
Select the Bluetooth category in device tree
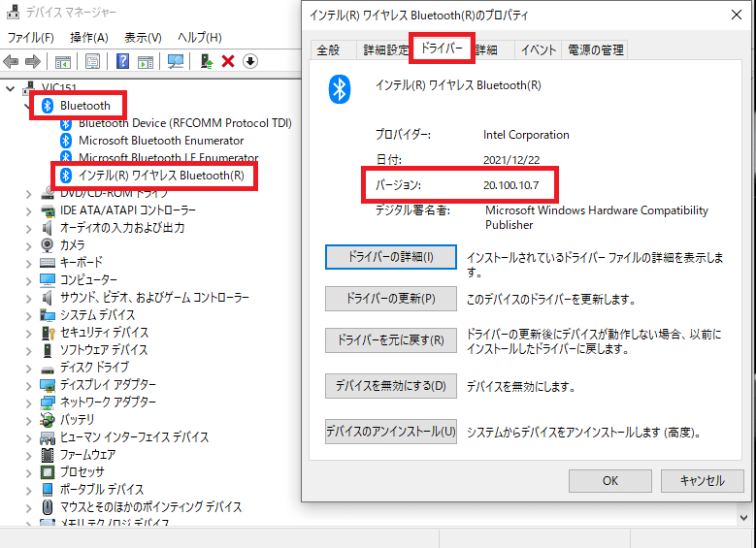(x=84, y=106)
